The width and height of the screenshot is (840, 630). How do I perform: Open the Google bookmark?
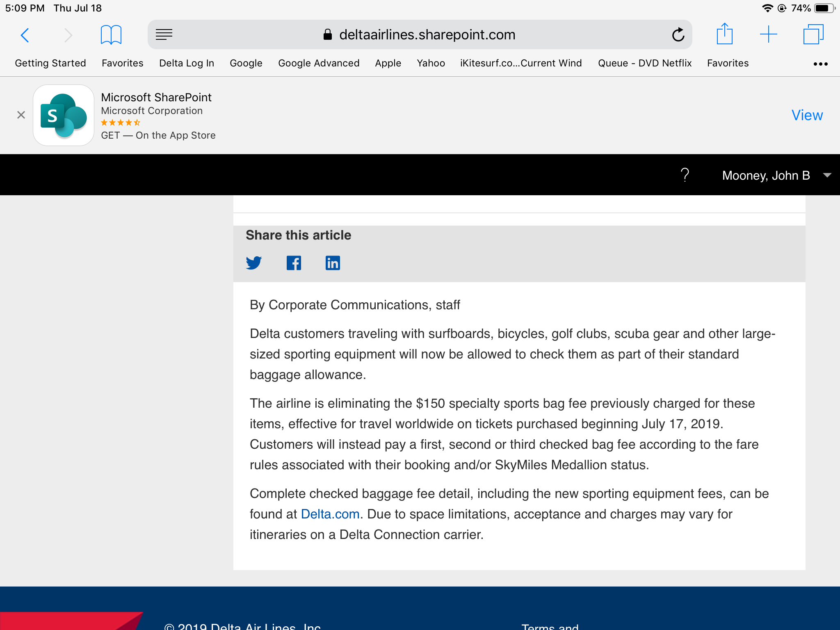(x=246, y=63)
